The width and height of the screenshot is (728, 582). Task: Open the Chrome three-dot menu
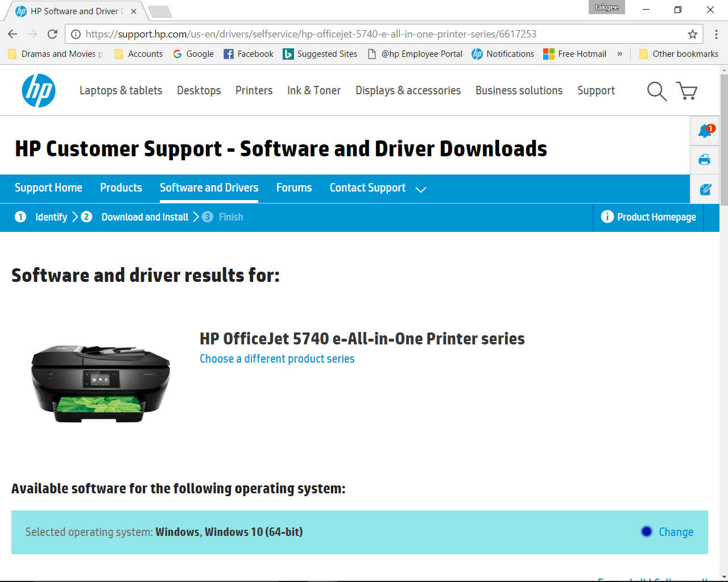point(716,34)
